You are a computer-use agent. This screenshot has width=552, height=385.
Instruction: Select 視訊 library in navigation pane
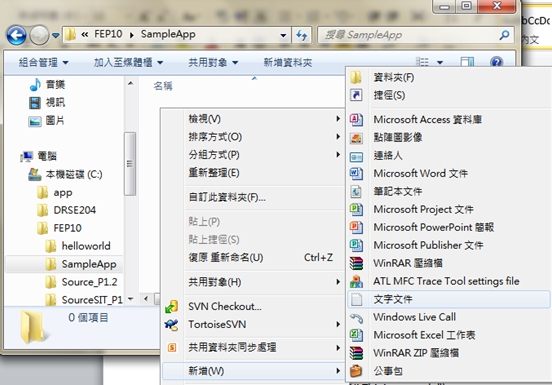(47, 102)
